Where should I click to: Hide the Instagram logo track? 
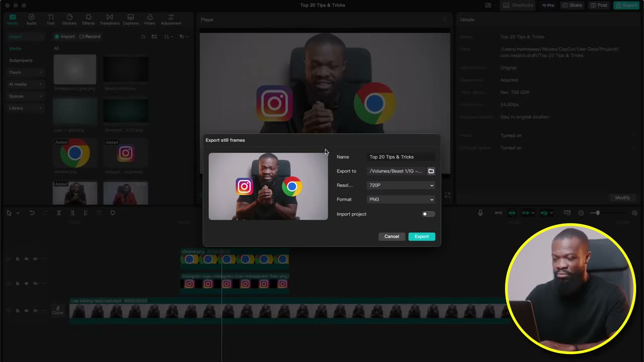tap(26, 284)
